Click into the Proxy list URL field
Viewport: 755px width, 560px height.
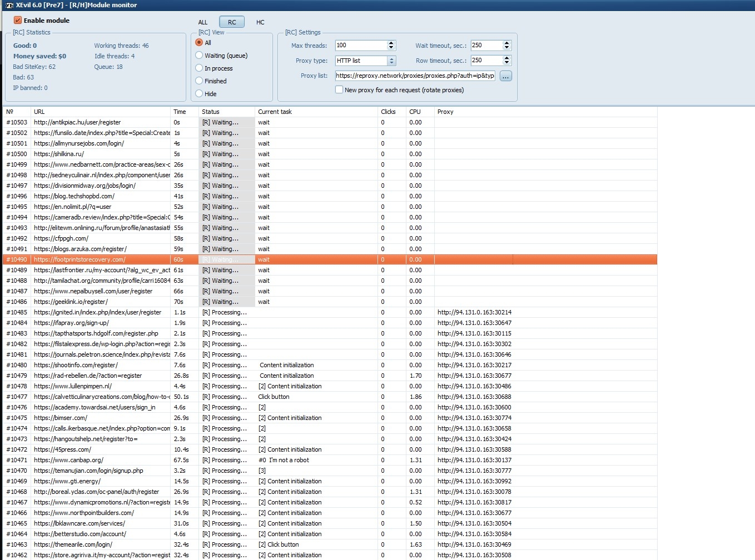pyautogui.click(x=414, y=76)
